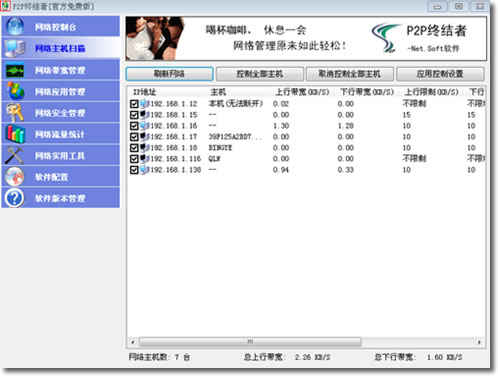Image resolution: width=498 pixels, height=376 pixels.
Task: Select the 网络主机扫描 computer icon
Action: (x=15, y=48)
